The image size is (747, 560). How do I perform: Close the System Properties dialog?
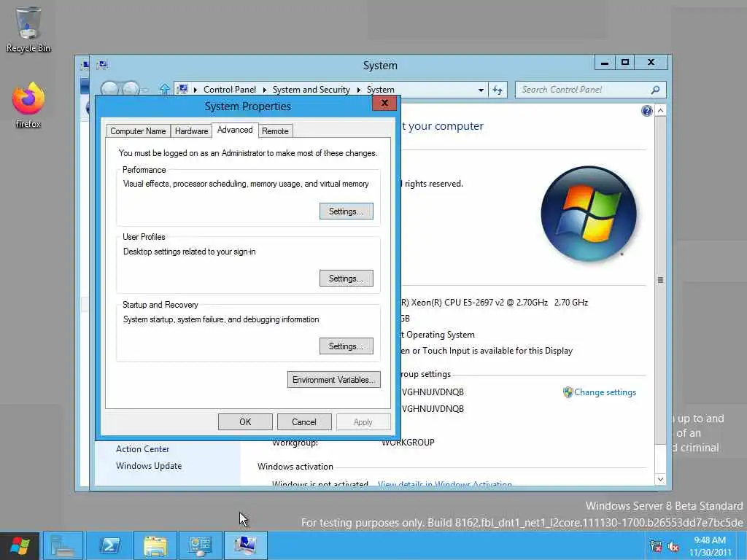(384, 103)
